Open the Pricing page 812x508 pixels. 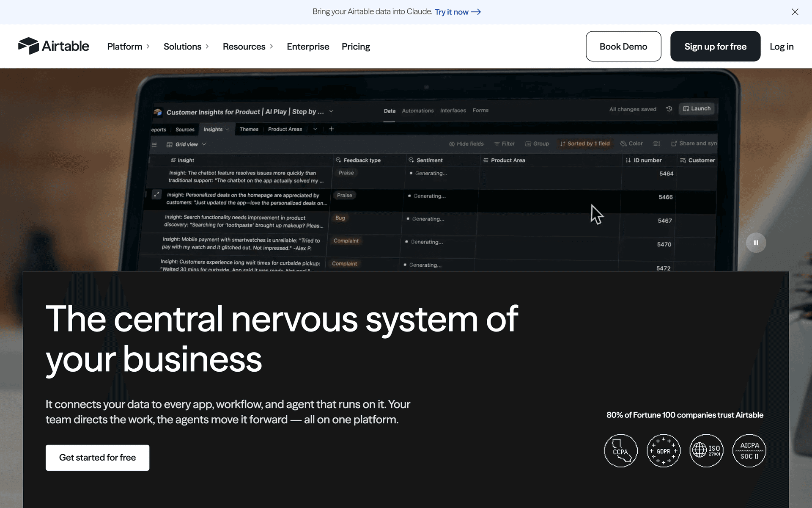(356, 47)
